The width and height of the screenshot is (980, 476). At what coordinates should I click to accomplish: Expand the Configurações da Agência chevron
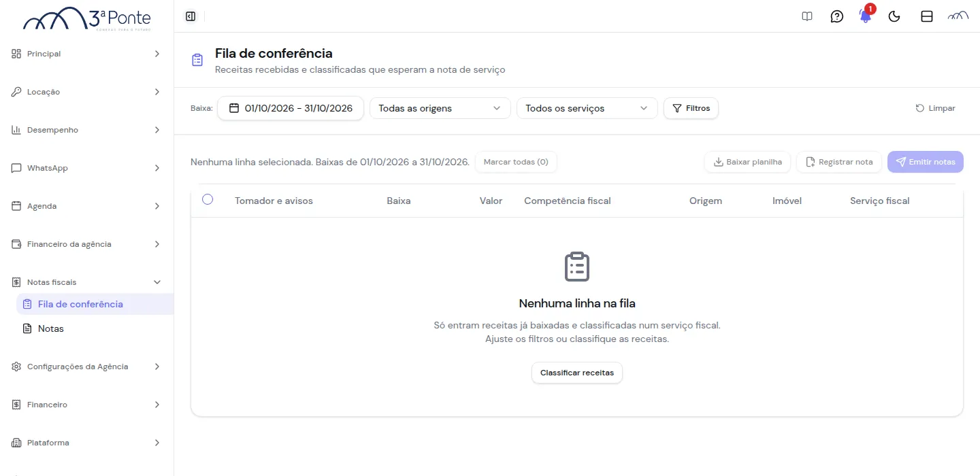click(x=157, y=367)
